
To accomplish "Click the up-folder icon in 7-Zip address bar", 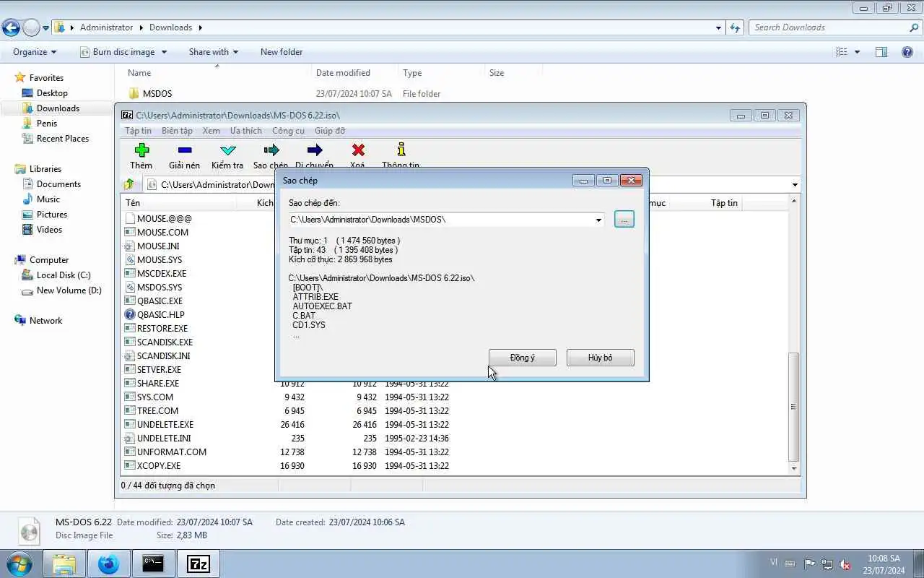I will coord(129,184).
